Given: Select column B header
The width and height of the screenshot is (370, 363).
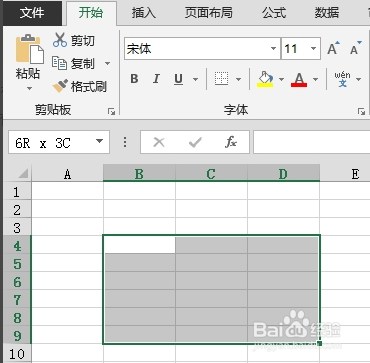Looking at the screenshot, I should (139, 174).
